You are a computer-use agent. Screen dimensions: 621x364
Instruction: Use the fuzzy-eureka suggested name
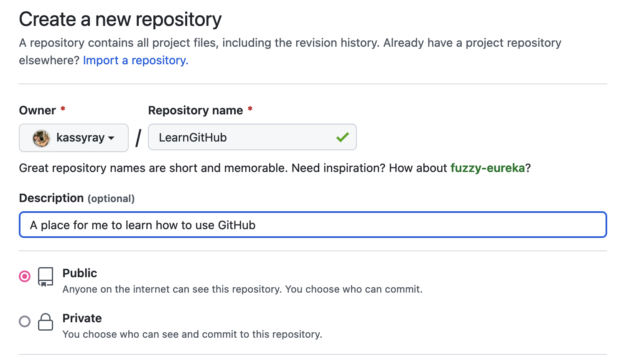point(487,168)
